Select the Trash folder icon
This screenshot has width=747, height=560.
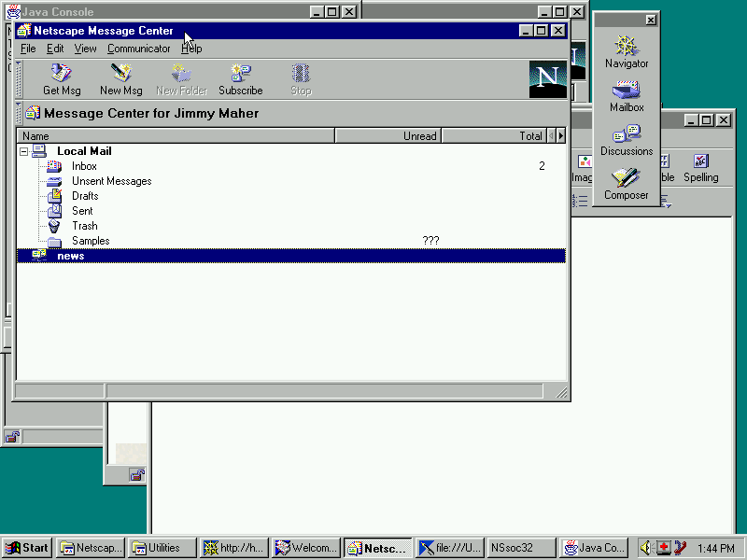(x=54, y=226)
